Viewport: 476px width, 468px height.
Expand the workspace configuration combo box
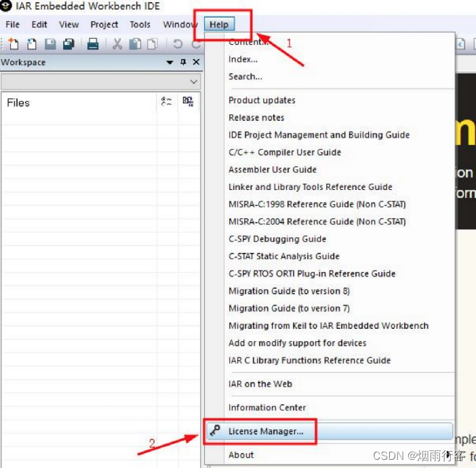click(100, 81)
